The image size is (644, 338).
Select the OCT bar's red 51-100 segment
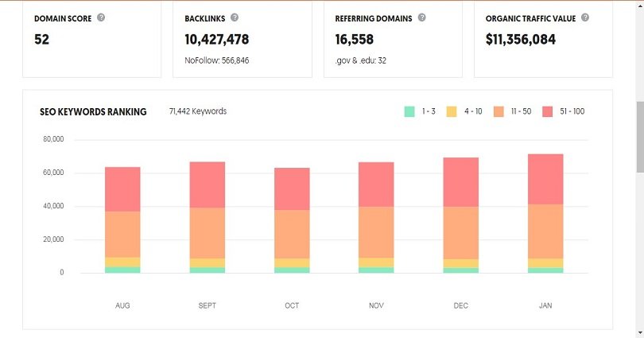coord(292,189)
